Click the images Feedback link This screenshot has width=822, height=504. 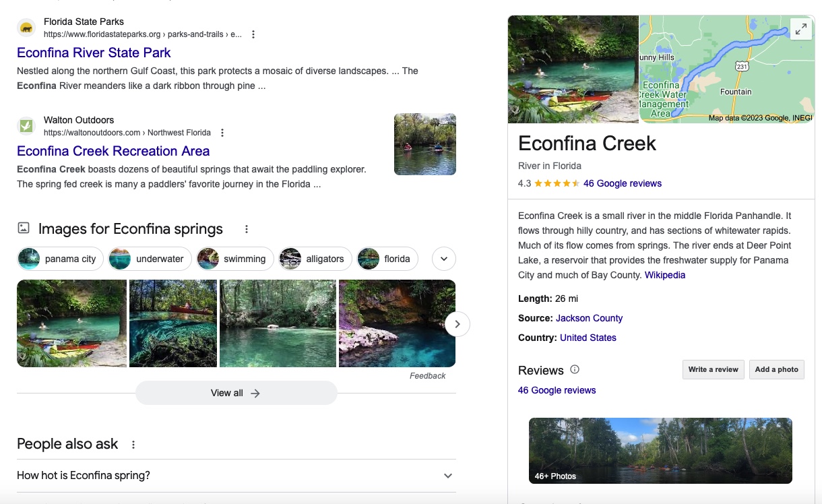click(x=428, y=376)
